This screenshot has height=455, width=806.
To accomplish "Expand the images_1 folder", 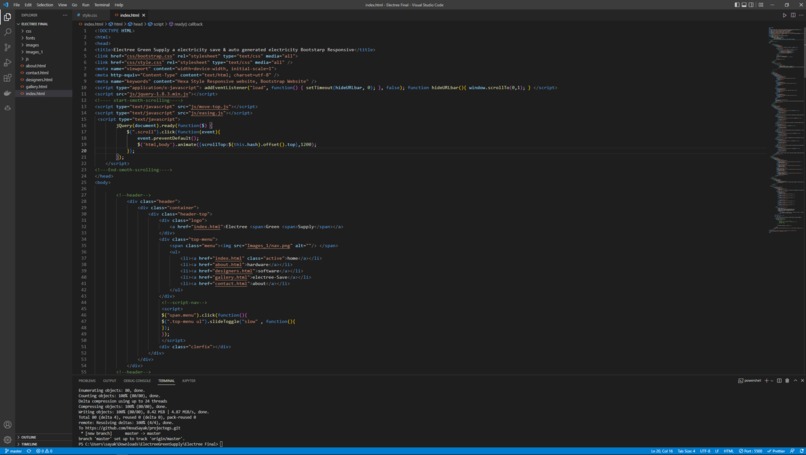I will (x=34, y=52).
